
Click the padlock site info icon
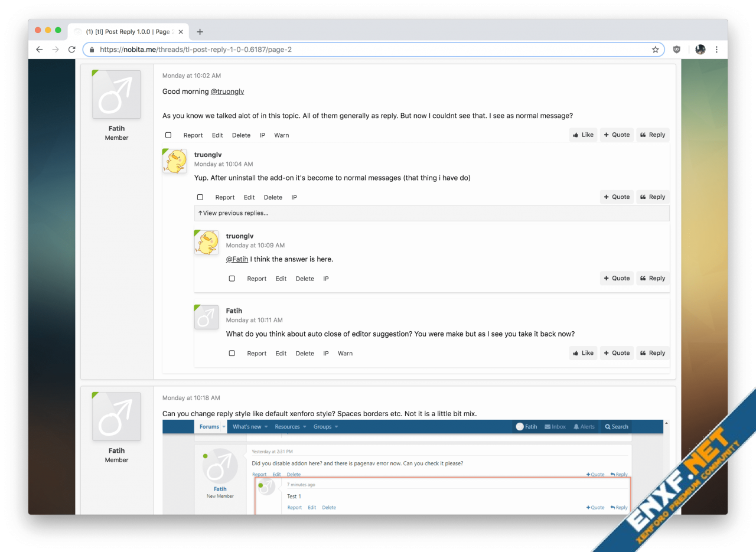click(x=92, y=50)
